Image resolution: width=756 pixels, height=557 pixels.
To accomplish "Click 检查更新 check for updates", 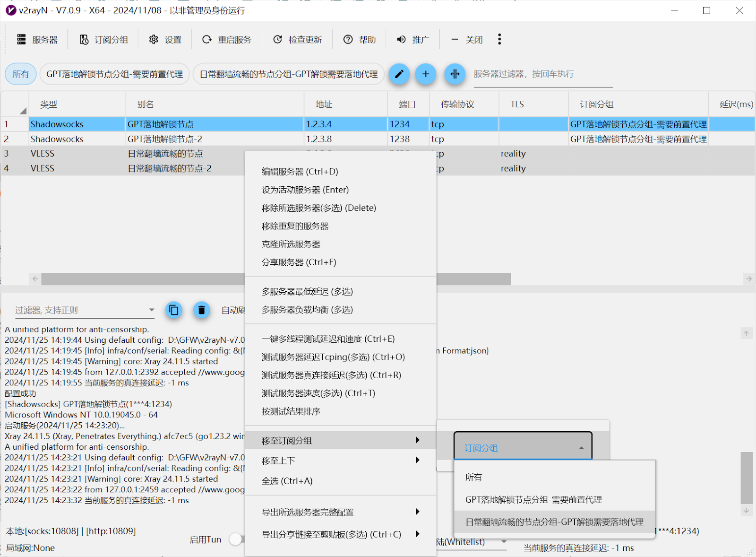I will point(298,40).
